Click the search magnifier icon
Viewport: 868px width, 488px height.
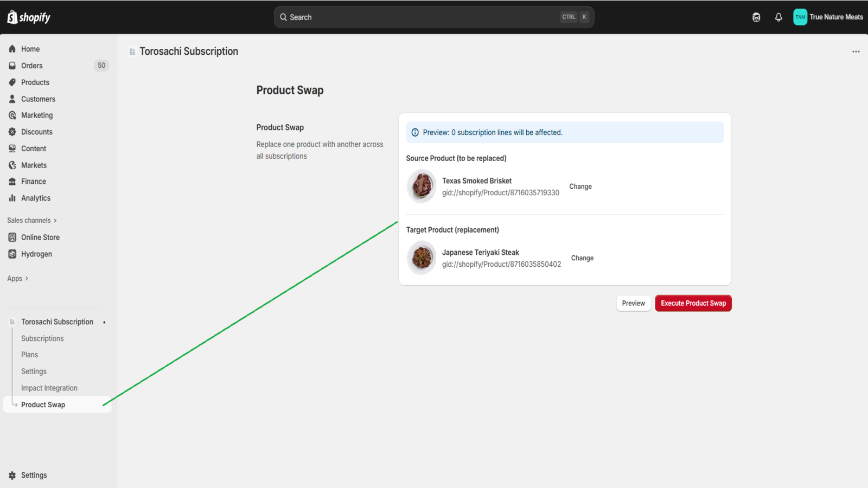(x=283, y=17)
